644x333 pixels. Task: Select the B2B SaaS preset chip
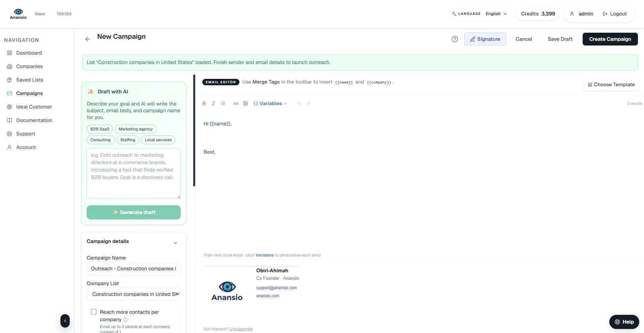(100, 129)
